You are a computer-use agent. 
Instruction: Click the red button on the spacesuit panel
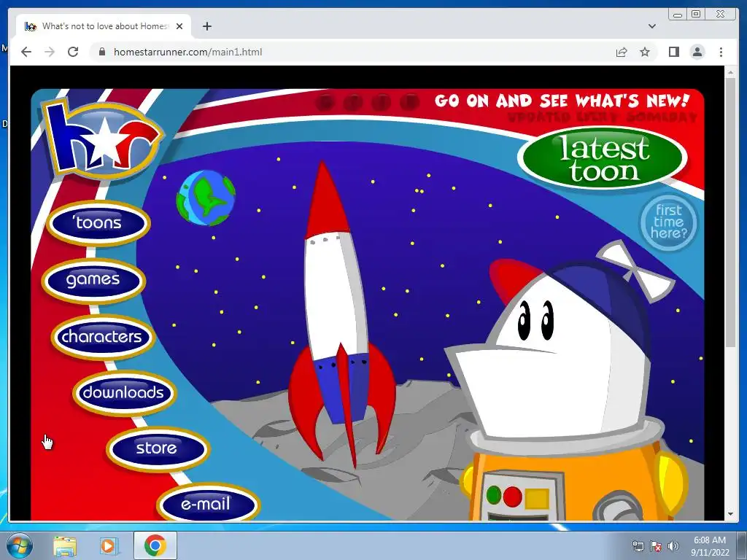click(513, 496)
